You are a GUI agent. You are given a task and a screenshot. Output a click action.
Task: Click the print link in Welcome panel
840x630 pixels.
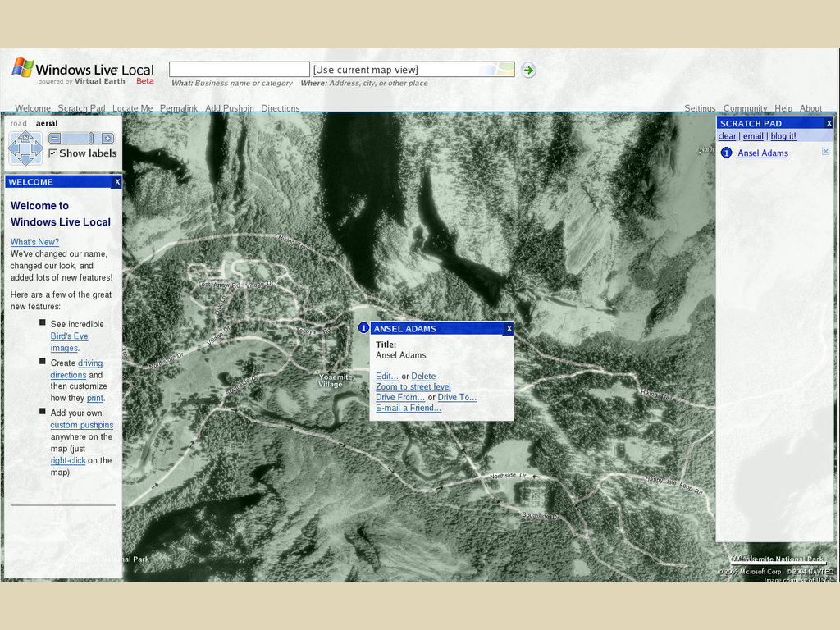[x=95, y=398]
